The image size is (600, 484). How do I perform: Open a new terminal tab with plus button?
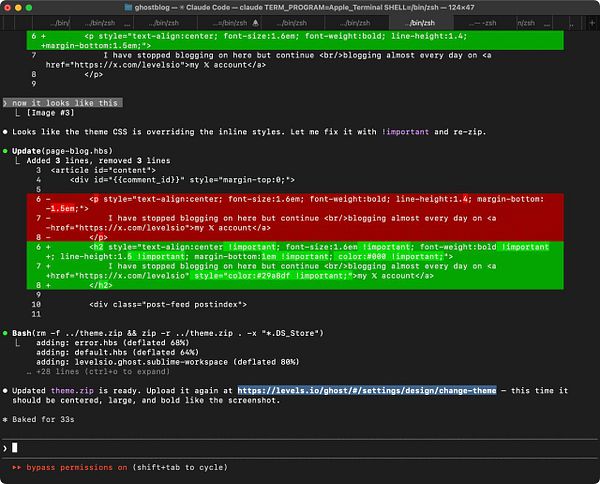coord(592,23)
